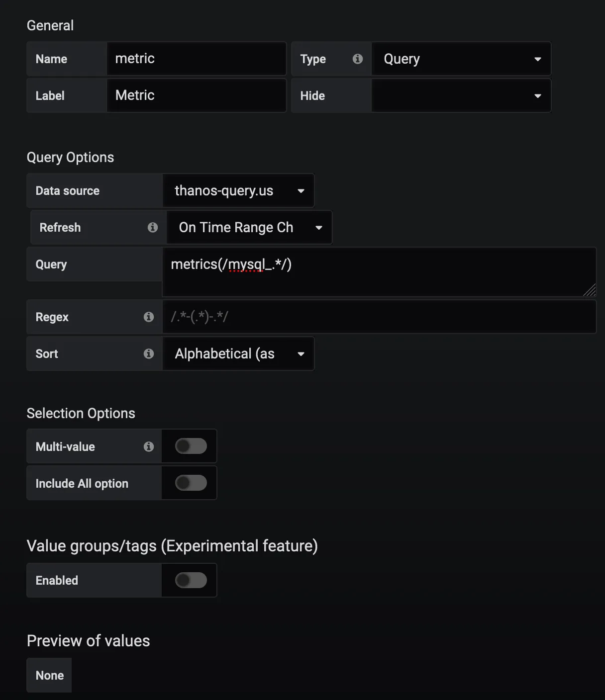Click the None preview value
This screenshot has width=605, height=700.
pyautogui.click(x=49, y=675)
